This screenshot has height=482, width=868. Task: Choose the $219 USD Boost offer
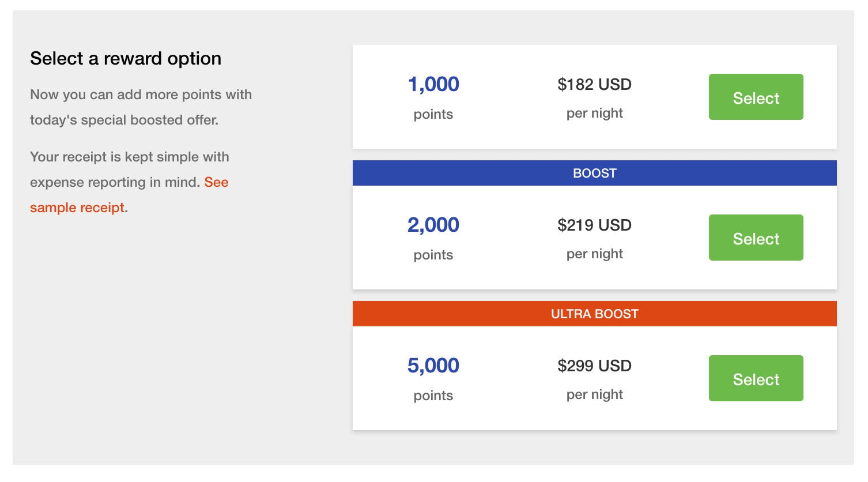point(756,238)
